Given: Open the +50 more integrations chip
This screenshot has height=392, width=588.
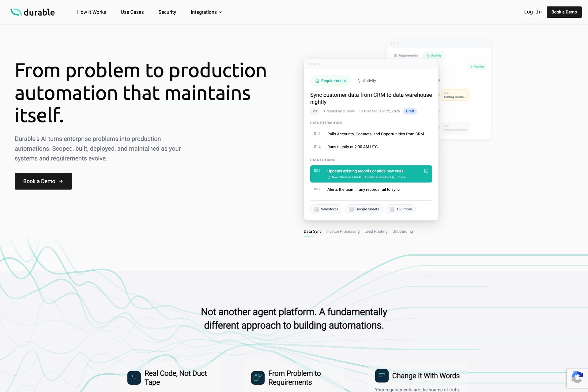Looking at the screenshot, I should 401,209.
